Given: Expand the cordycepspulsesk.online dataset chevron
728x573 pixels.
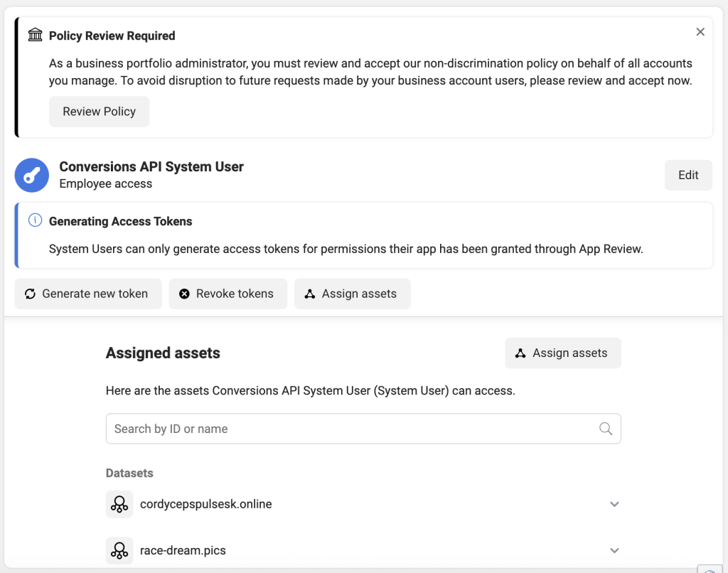Looking at the screenshot, I should pos(614,504).
